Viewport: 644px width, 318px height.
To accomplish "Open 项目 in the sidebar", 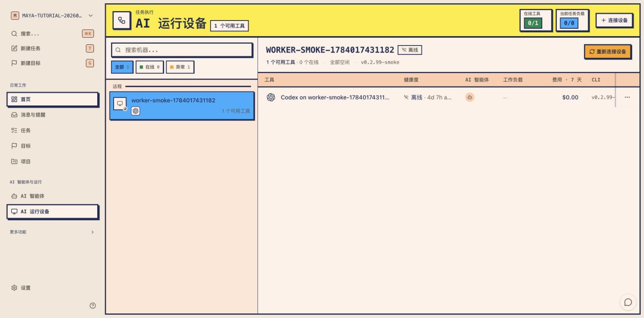I will pyautogui.click(x=52, y=161).
